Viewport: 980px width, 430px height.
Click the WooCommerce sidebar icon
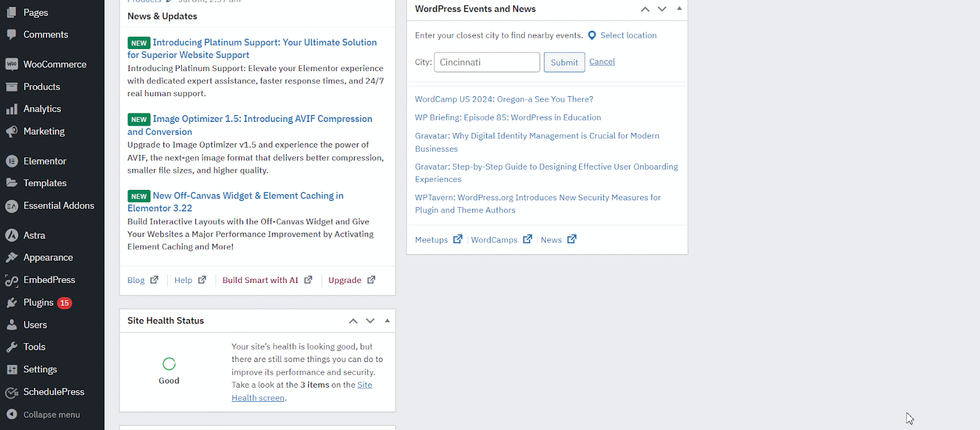click(x=12, y=64)
